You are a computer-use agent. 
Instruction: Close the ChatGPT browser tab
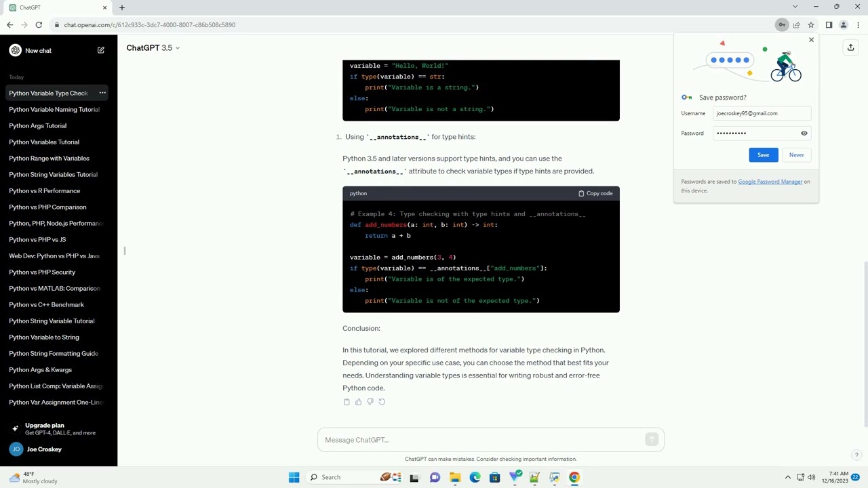point(104,7)
